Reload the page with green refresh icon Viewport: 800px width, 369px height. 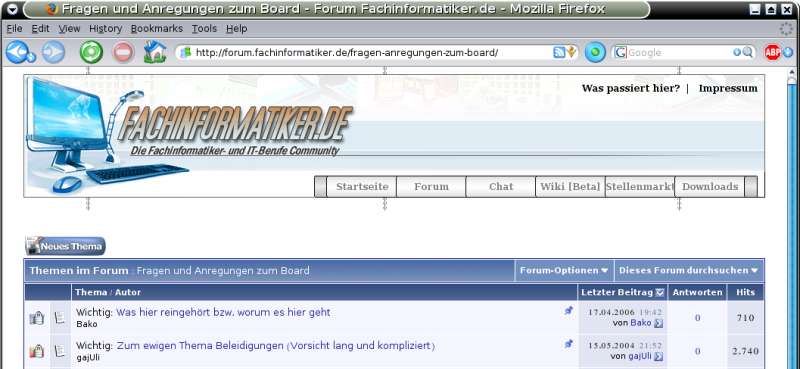(91, 52)
